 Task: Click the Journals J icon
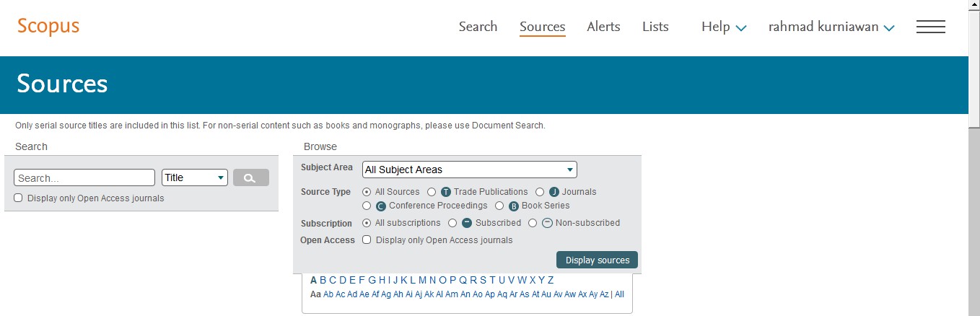(x=554, y=192)
